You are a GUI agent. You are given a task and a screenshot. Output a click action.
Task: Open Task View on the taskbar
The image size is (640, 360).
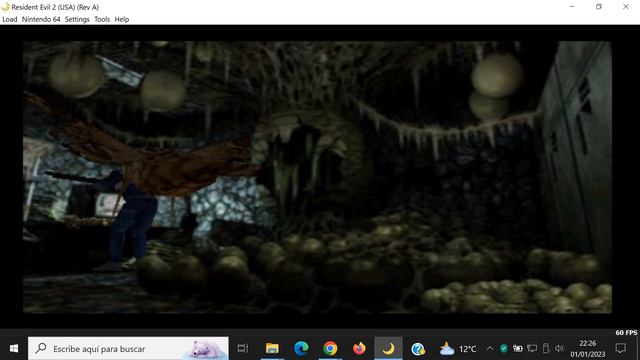coord(243,349)
